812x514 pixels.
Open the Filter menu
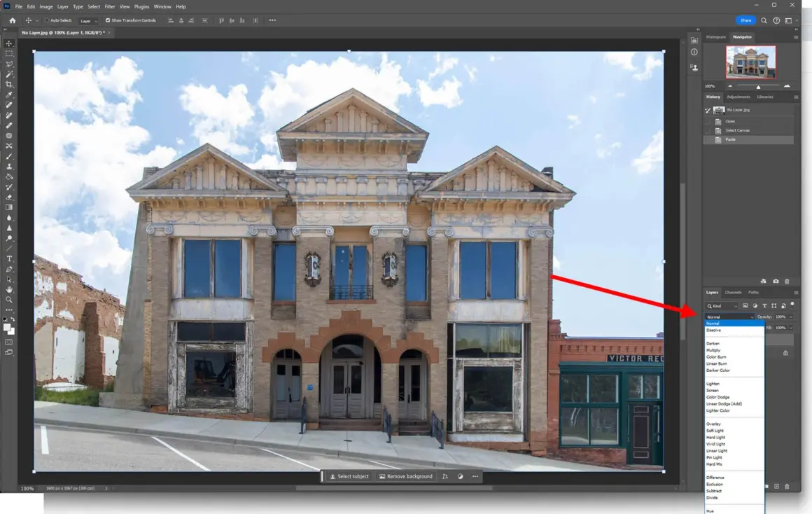(x=110, y=6)
